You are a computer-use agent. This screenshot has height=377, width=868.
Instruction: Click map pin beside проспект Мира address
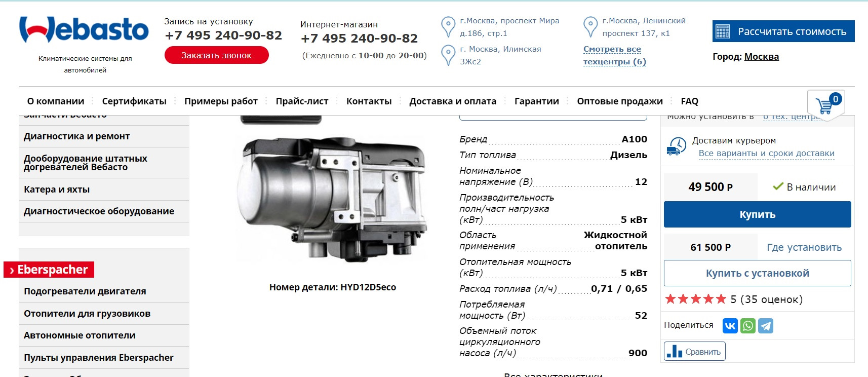[448, 27]
